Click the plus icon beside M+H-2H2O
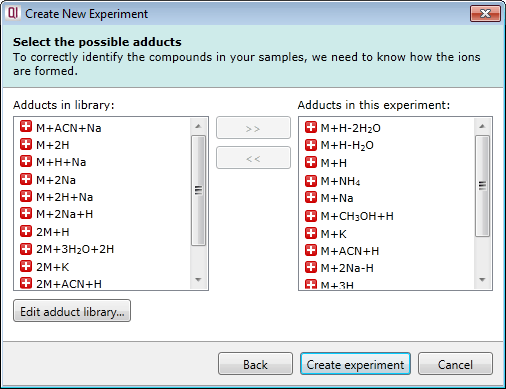Viewport: 506px width, 389px height. 311,127
